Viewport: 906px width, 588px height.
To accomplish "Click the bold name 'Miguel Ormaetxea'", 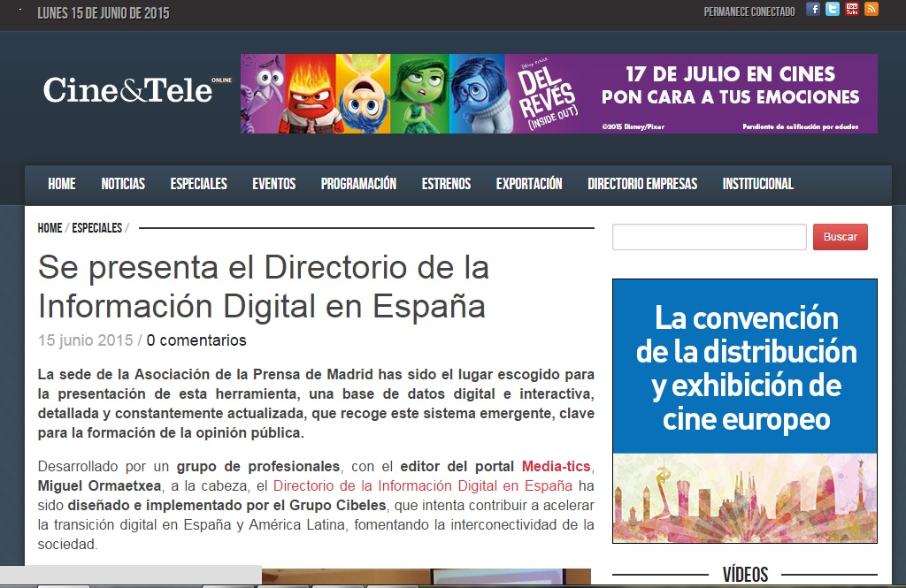I will (99, 485).
